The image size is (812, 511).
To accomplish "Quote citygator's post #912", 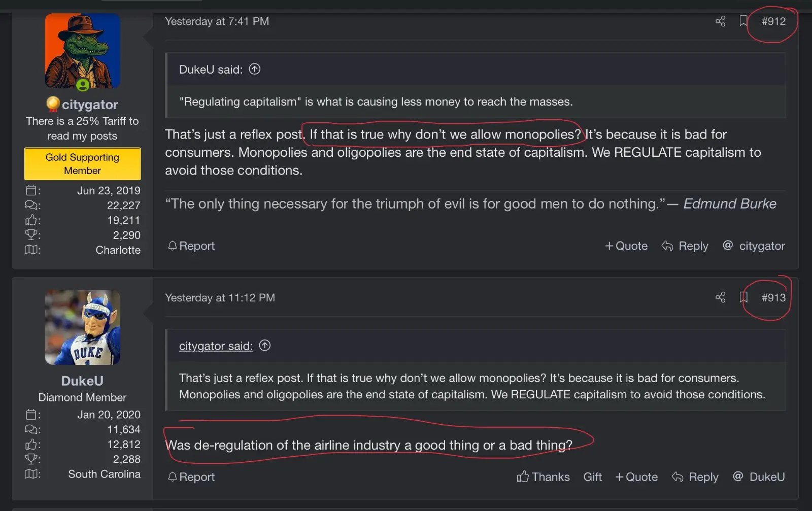I will pyautogui.click(x=626, y=246).
